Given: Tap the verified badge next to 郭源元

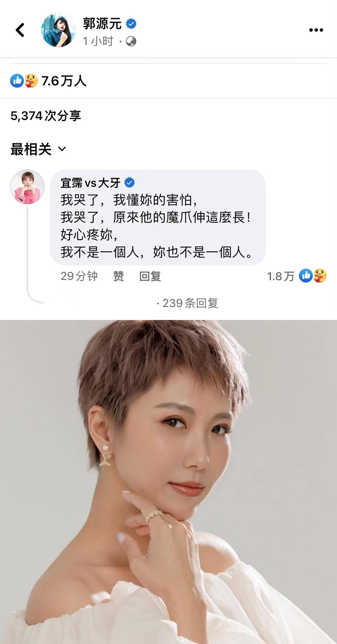Looking at the screenshot, I should [131, 24].
